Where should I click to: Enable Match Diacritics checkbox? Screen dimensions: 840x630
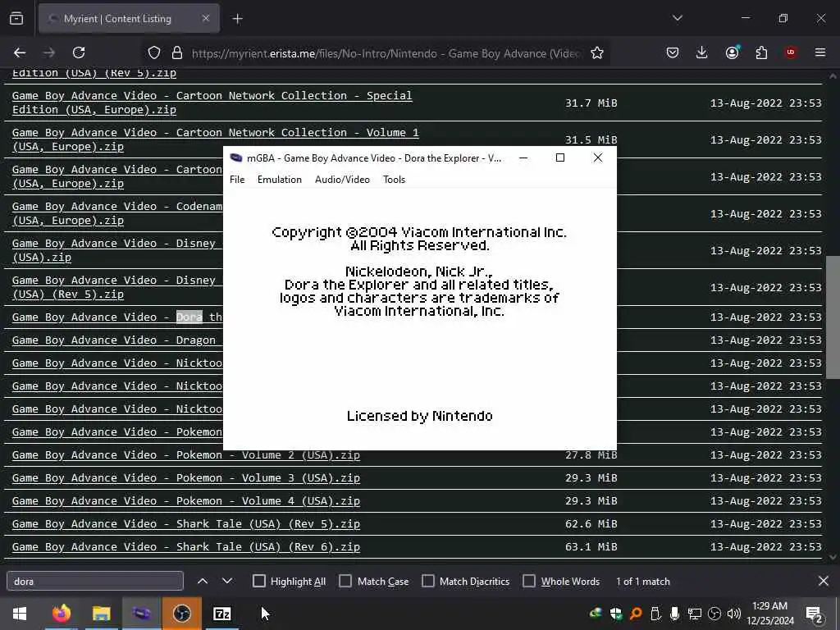pos(428,582)
